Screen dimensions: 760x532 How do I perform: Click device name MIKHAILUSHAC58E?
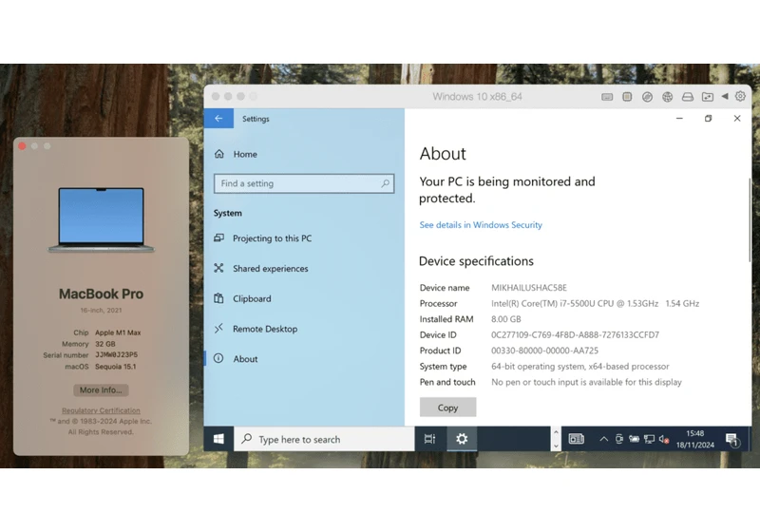529,288
